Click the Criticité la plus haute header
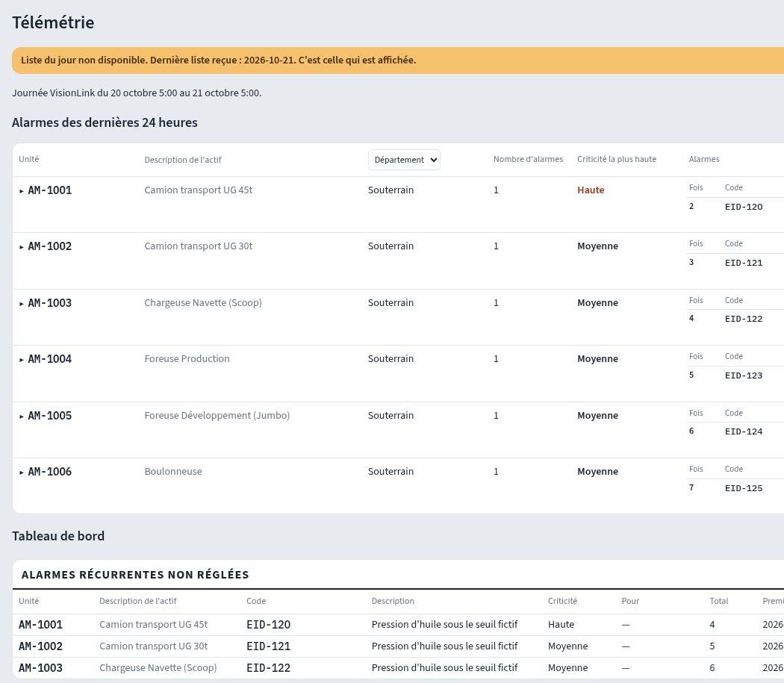784x683 pixels. pyautogui.click(x=617, y=159)
